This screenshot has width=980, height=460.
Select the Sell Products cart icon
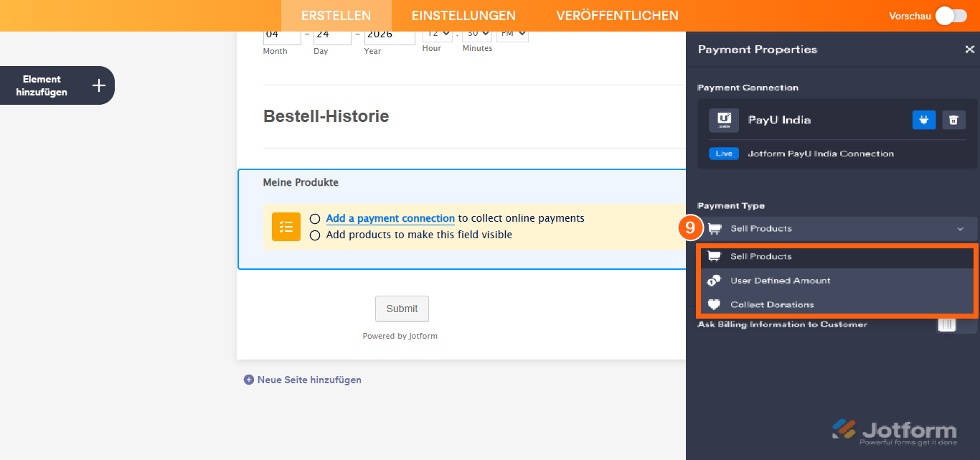pyautogui.click(x=714, y=255)
